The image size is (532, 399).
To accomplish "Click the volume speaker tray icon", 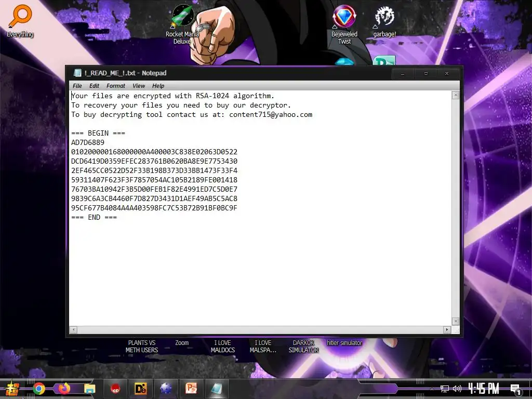I will click(457, 389).
